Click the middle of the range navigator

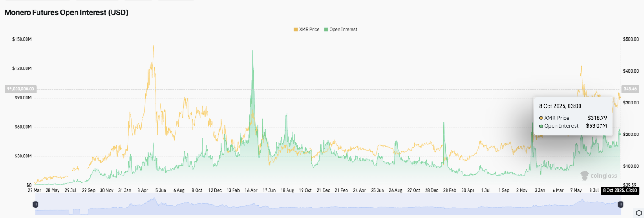click(x=328, y=205)
